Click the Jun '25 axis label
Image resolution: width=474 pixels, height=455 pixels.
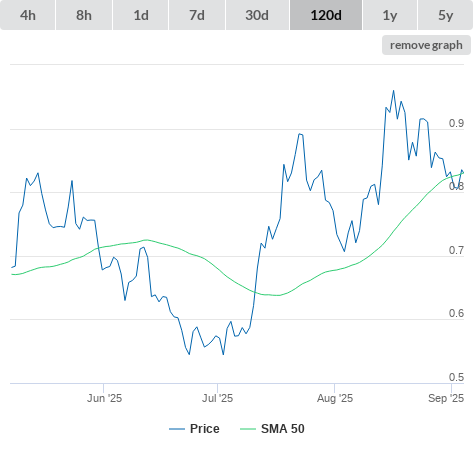[104, 398]
